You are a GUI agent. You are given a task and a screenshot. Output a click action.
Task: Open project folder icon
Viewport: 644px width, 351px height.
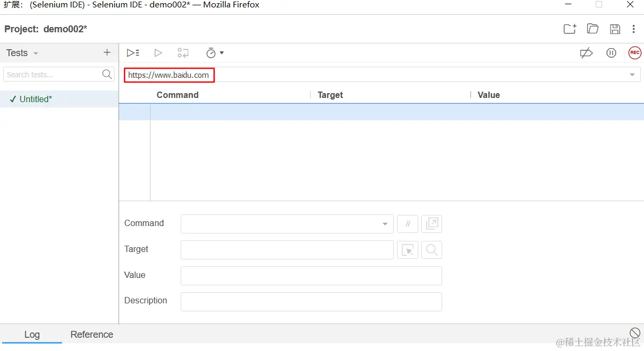(x=593, y=29)
